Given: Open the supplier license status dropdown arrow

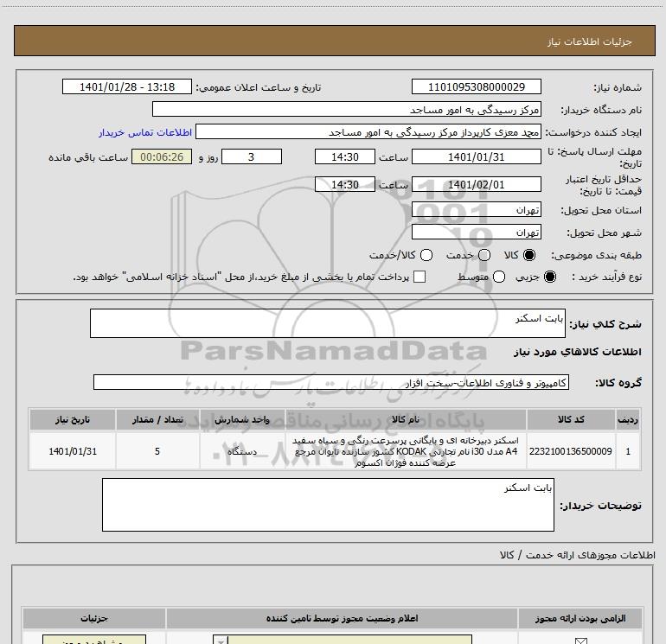Looking at the screenshot, I should [221, 641].
